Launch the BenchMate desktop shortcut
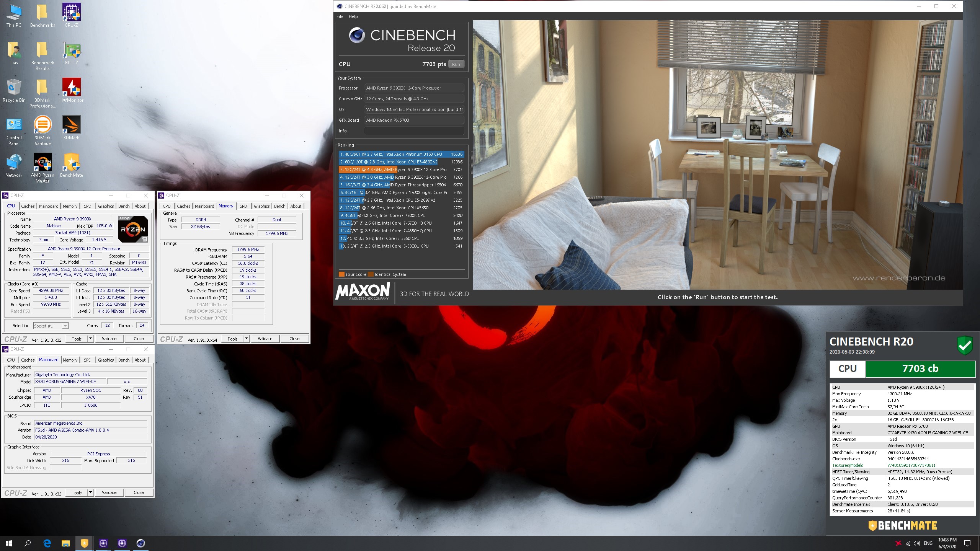The width and height of the screenshot is (980, 551). (71, 165)
